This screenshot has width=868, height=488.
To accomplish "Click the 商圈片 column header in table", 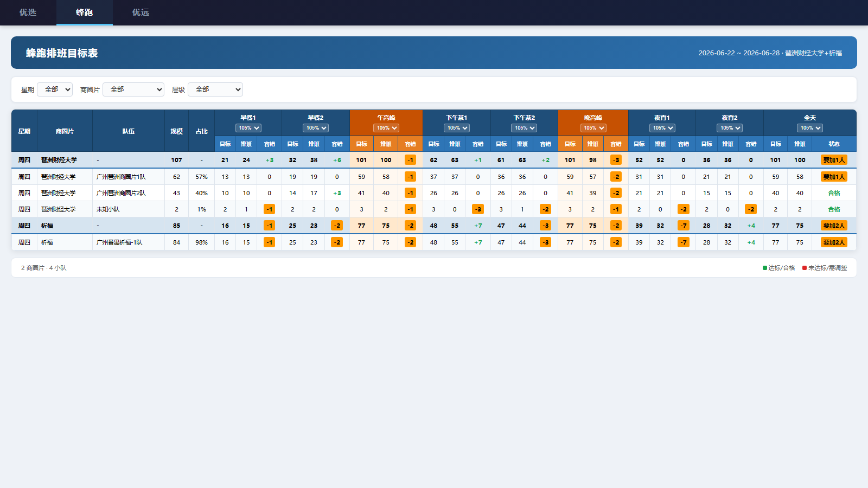I will tap(65, 131).
